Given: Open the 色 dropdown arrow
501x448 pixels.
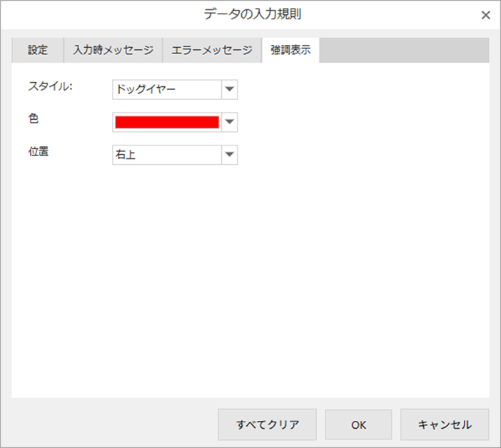Looking at the screenshot, I should click(x=229, y=122).
